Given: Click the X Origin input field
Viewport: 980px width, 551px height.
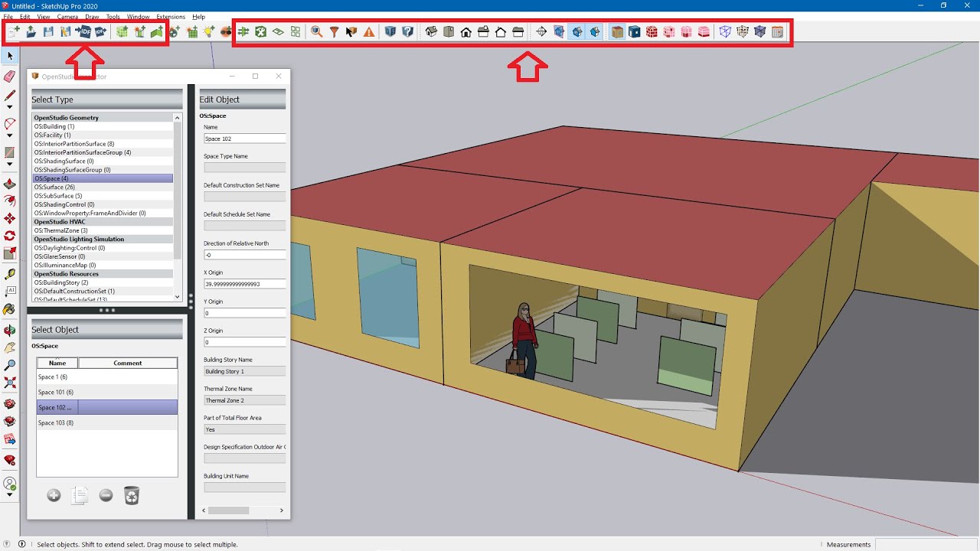Looking at the screenshot, I should coord(244,284).
